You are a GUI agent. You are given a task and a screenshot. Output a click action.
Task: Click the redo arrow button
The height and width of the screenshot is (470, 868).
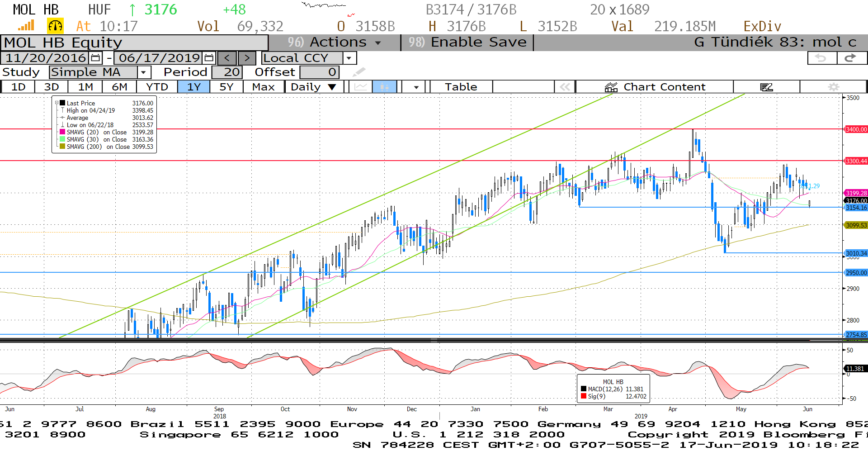851,58
